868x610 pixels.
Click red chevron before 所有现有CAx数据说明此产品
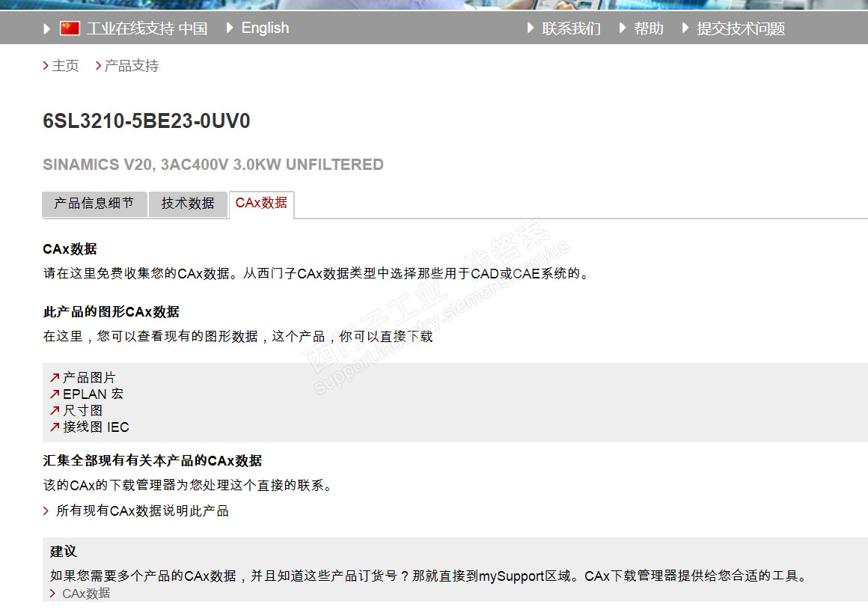[x=46, y=511]
